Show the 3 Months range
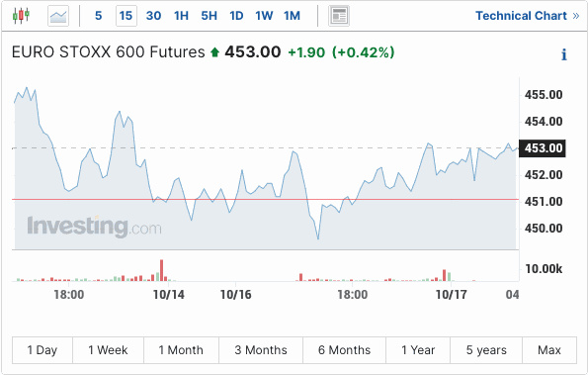 (x=261, y=350)
